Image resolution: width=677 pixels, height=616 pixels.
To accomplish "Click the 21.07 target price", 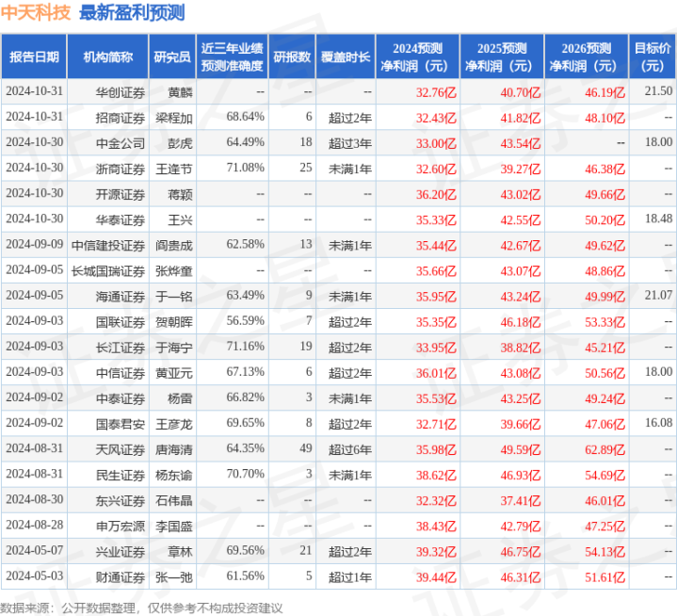I will (658, 295).
